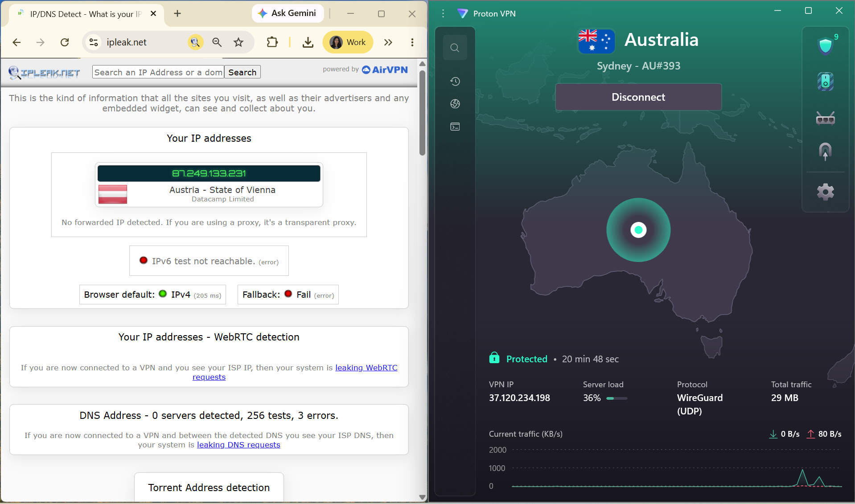The image size is (855, 504).
Task: Click the scrollbar down arrow in Chrome
Action: 422,497
